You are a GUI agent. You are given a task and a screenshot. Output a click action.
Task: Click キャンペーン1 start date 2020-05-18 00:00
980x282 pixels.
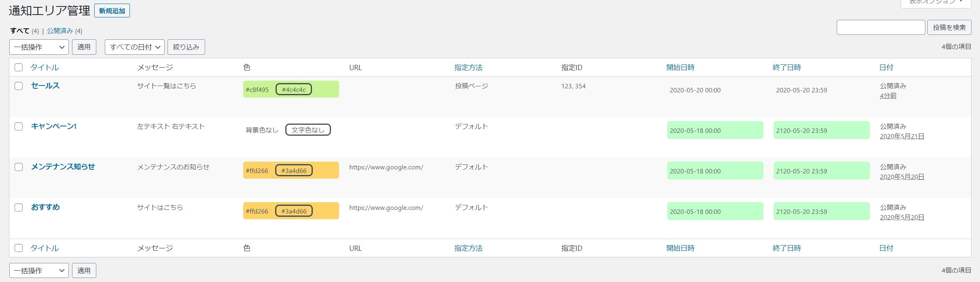(x=715, y=130)
